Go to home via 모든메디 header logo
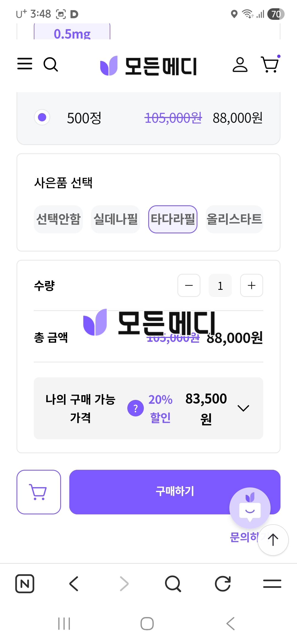 pyautogui.click(x=148, y=66)
